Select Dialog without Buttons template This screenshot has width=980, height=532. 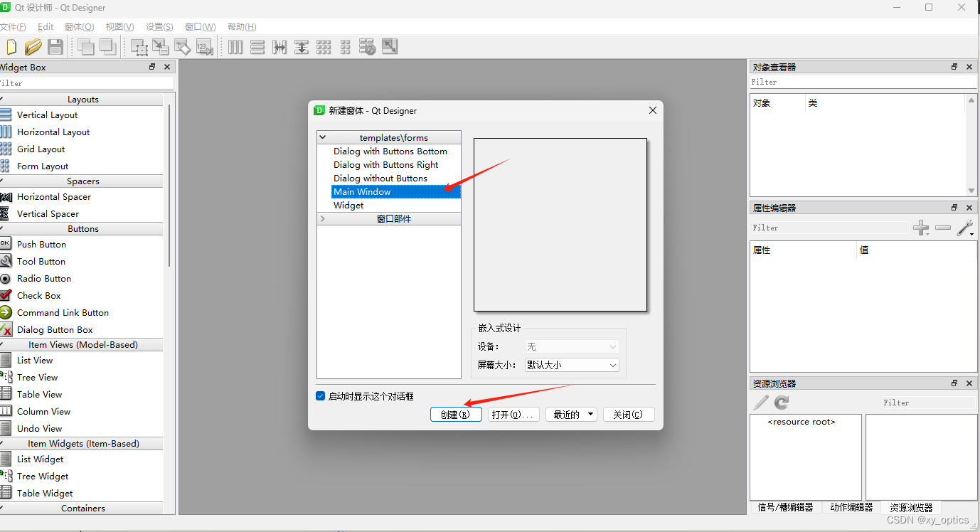click(x=380, y=179)
